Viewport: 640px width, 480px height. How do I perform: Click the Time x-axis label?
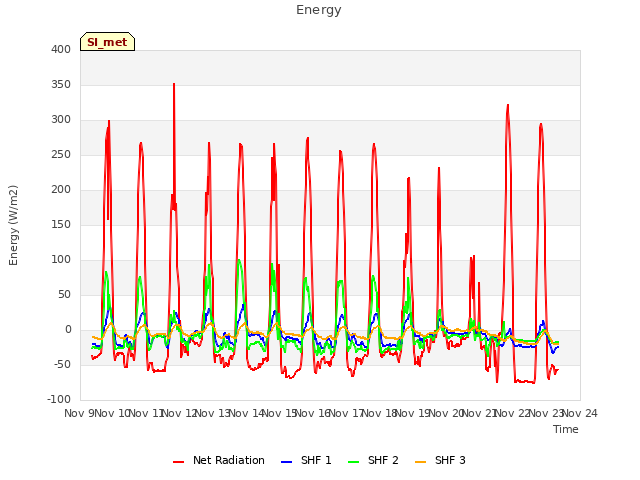pyautogui.click(x=566, y=429)
